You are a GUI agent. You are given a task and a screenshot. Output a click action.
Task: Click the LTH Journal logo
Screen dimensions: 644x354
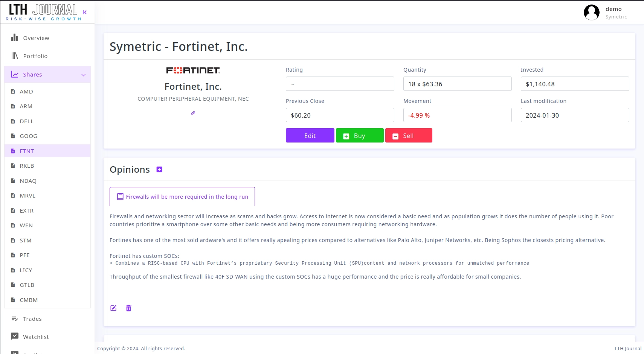click(x=43, y=12)
